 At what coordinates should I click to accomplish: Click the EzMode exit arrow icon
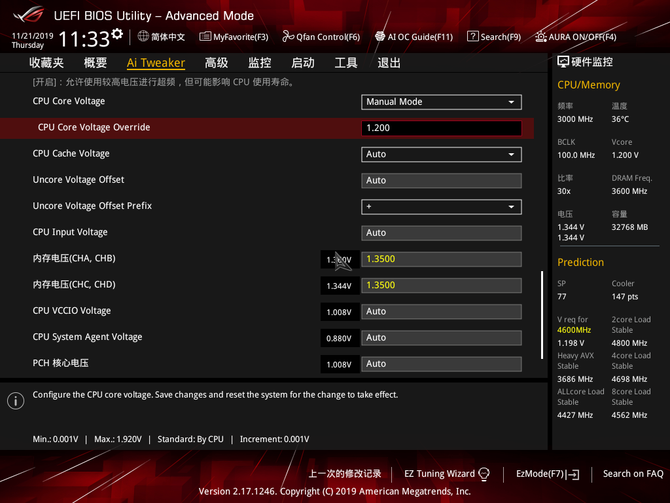tap(574, 474)
